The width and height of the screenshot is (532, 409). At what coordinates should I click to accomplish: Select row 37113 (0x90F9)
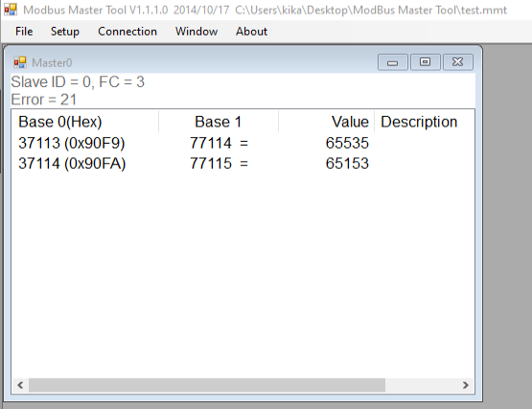click(x=243, y=143)
